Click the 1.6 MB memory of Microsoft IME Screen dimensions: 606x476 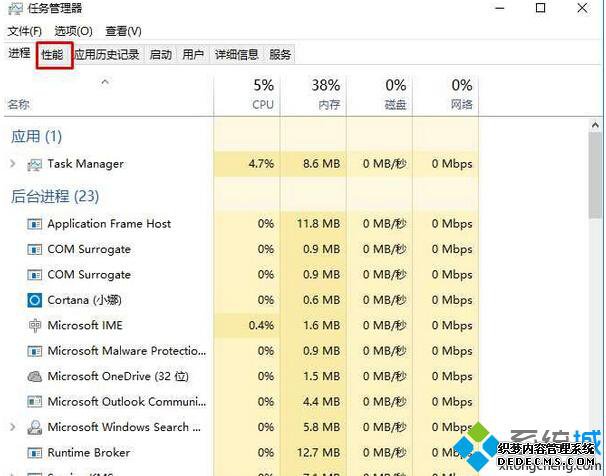322,326
